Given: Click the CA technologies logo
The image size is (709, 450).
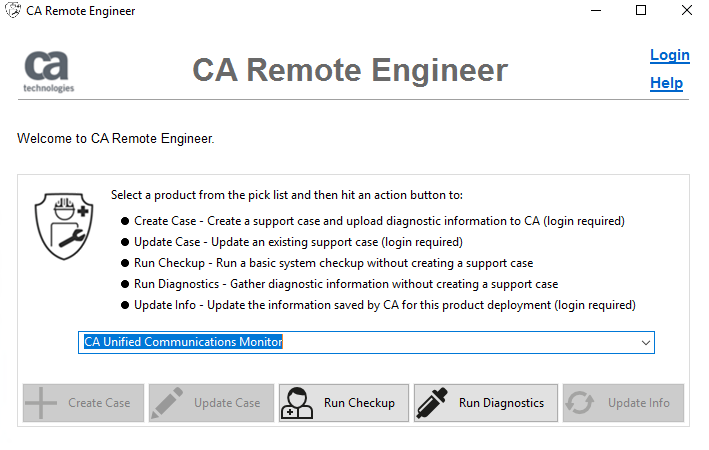Looking at the screenshot, I should tap(48, 71).
